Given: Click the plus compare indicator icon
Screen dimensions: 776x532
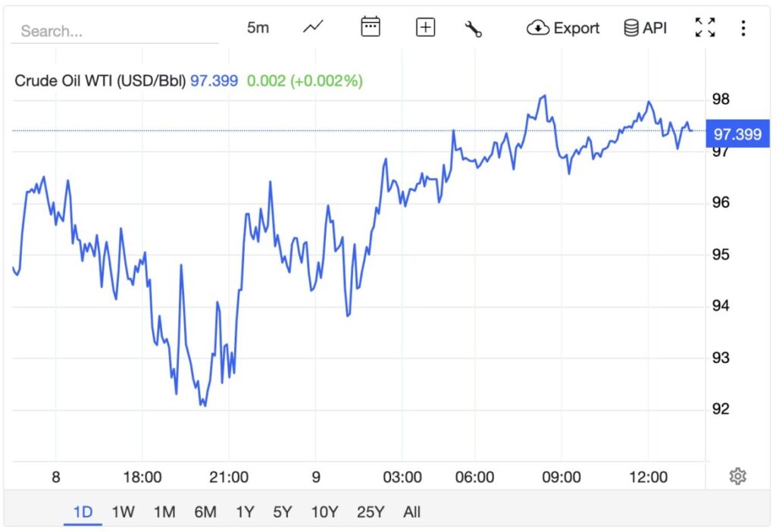Looking at the screenshot, I should tap(426, 28).
